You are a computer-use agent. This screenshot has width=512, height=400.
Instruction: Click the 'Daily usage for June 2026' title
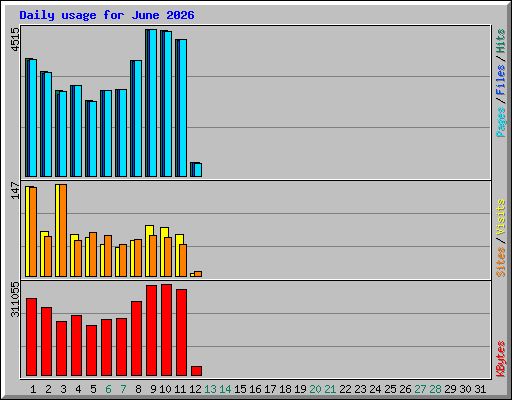pos(107,15)
